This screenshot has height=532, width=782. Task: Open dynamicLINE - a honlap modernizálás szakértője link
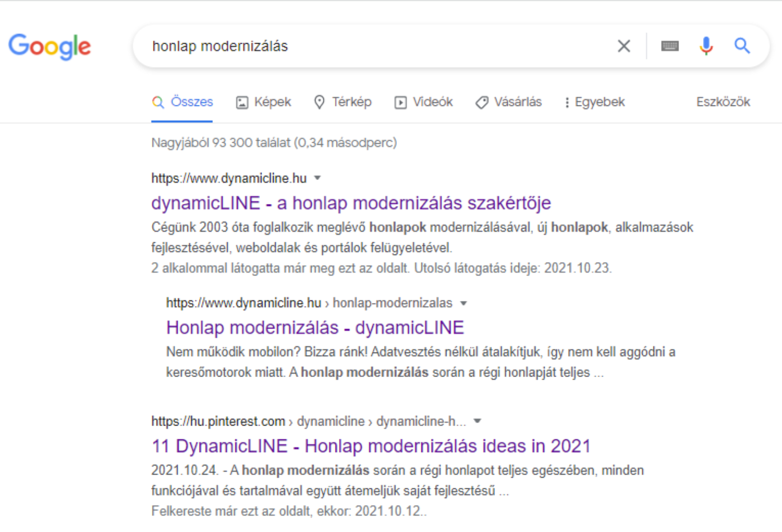(x=351, y=203)
